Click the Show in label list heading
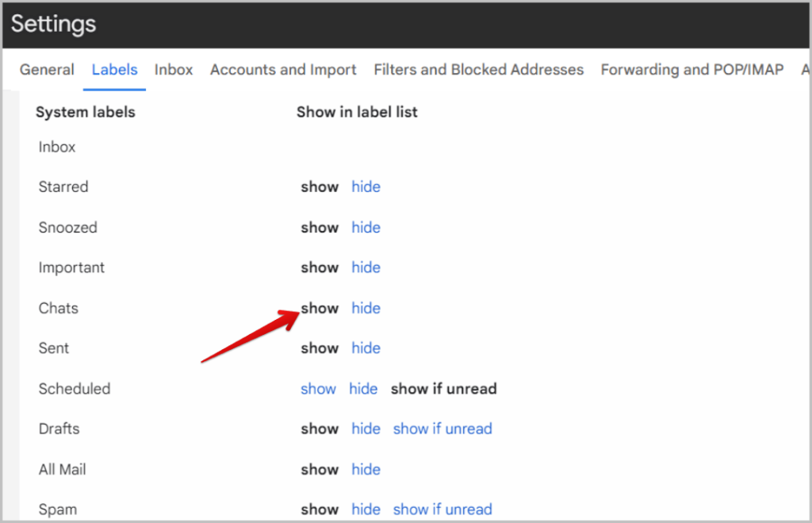The height and width of the screenshot is (523, 812). (357, 112)
